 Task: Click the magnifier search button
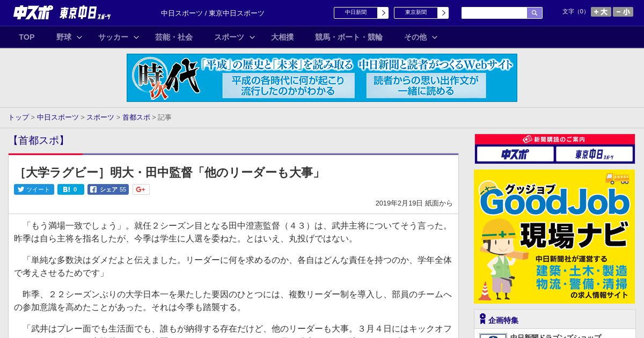tap(535, 13)
